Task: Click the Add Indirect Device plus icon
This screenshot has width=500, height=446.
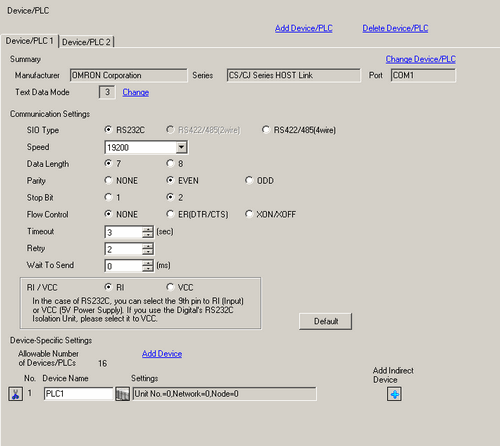Action: 394,394
